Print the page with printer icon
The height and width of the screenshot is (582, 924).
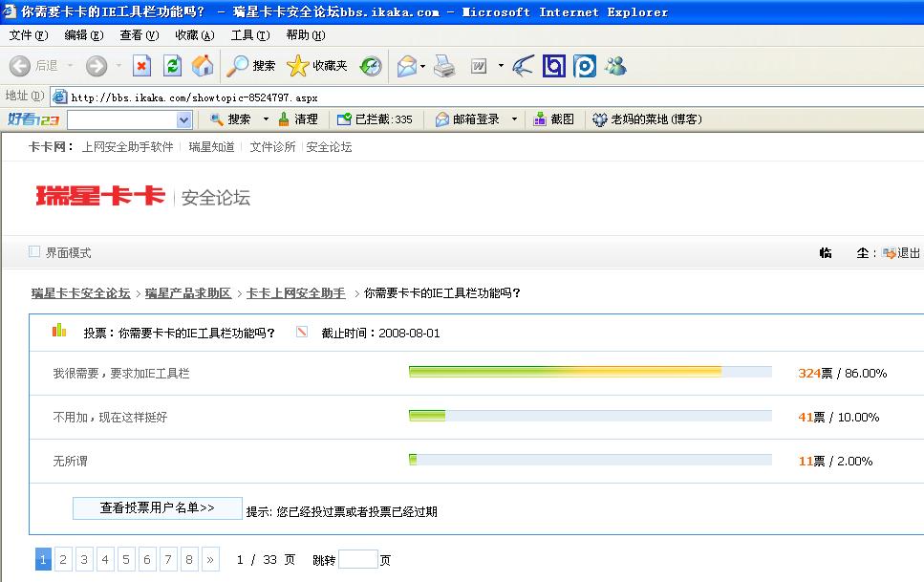click(x=444, y=66)
